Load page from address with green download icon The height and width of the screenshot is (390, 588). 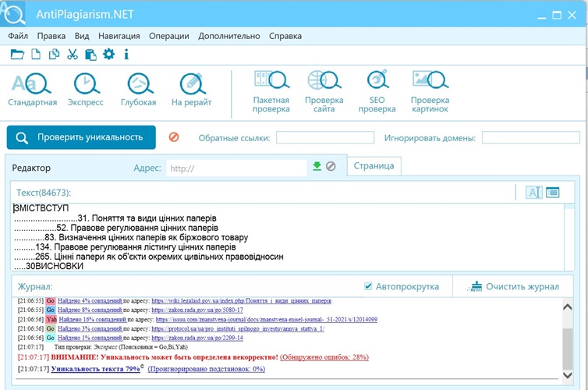[317, 166]
